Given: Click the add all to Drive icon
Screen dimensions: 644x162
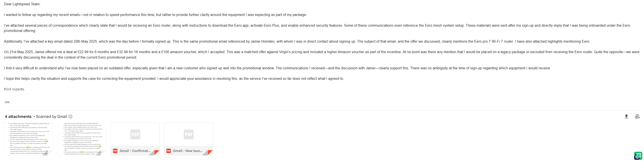Looking at the screenshot, I should click(637, 116).
